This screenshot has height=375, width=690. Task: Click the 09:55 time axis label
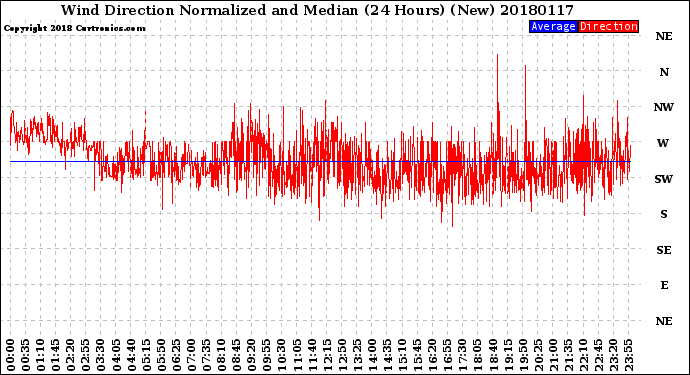coord(267,355)
